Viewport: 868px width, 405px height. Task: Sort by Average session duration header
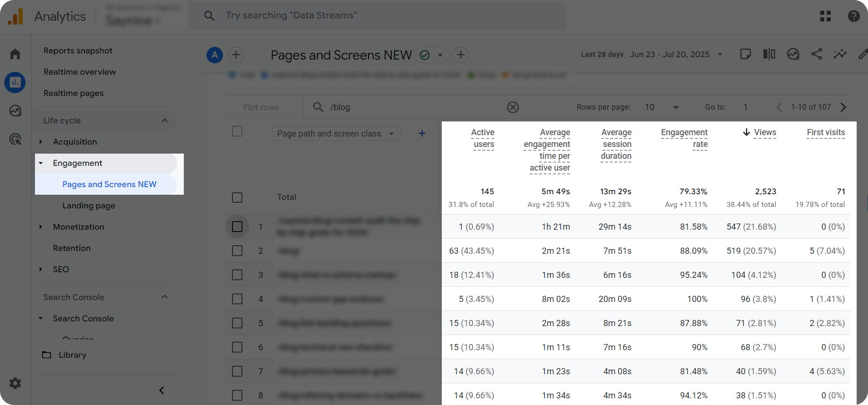pyautogui.click(x=616, y=144)
